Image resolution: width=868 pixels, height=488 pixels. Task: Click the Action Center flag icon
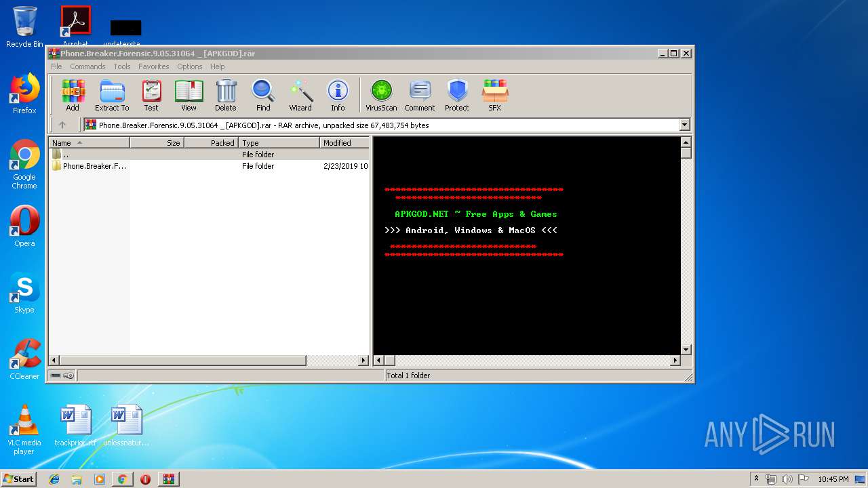[803, 479]
